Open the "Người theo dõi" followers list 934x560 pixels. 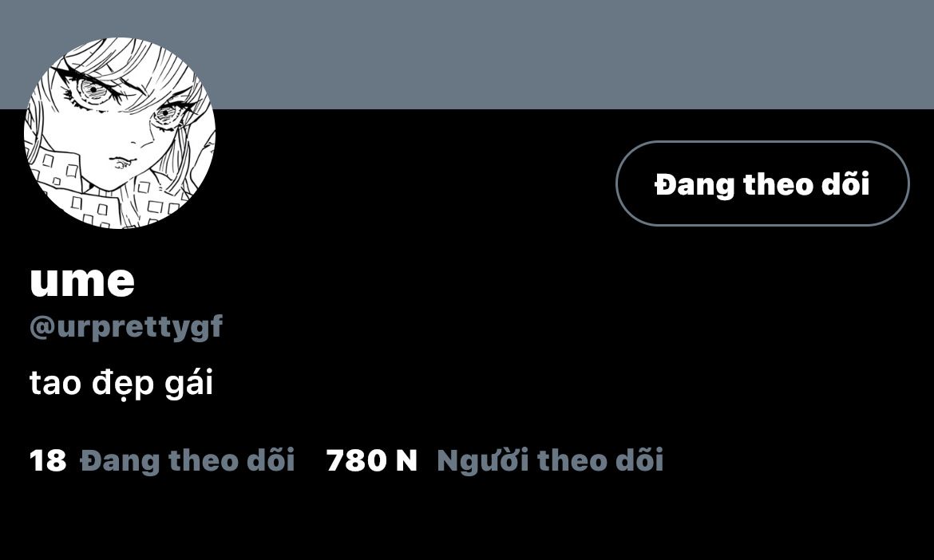[x=550, y=460]
